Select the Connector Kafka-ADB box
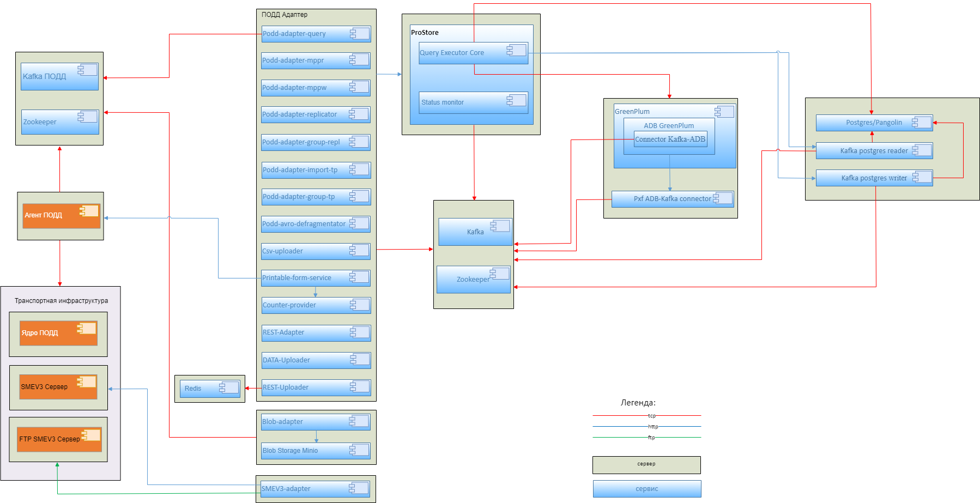Image resolution: width=980 pixels, height=503 pixels. (670, 140)
